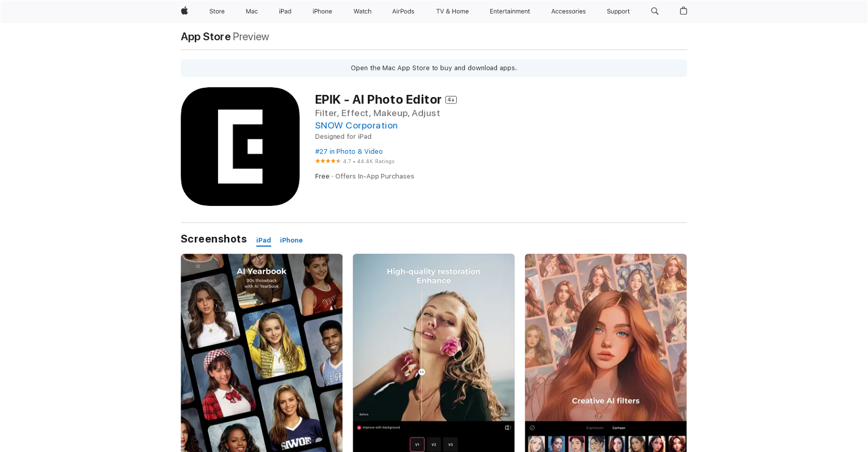Open SNOW Corporation developer link
The width and height of the screenshot is (868, 452).
[x=356, y=125]
